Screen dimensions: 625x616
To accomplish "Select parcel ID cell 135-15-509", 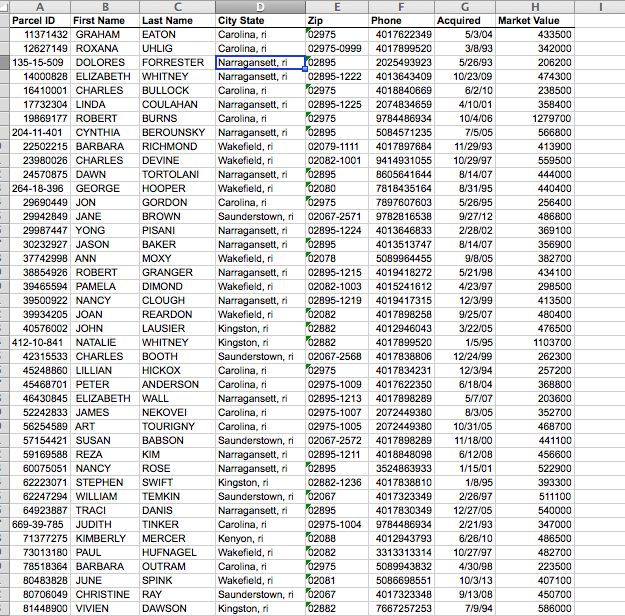I will tap(40, 63).
